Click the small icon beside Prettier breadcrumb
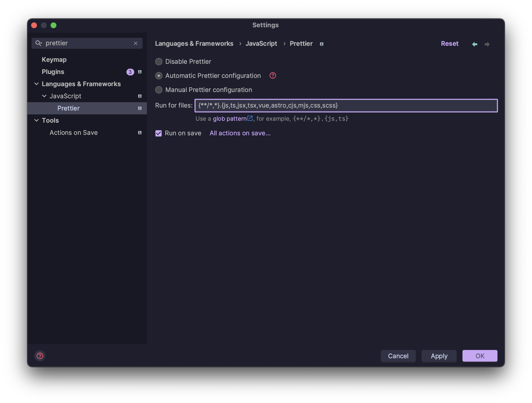This screenshot has height=403, width=532. 321,44
